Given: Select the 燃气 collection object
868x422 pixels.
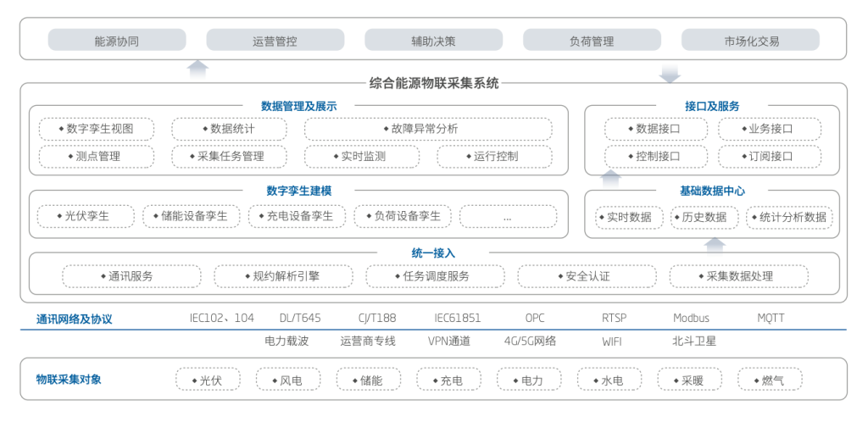Looking at the screenshot, I should click(x=769, y=380).
